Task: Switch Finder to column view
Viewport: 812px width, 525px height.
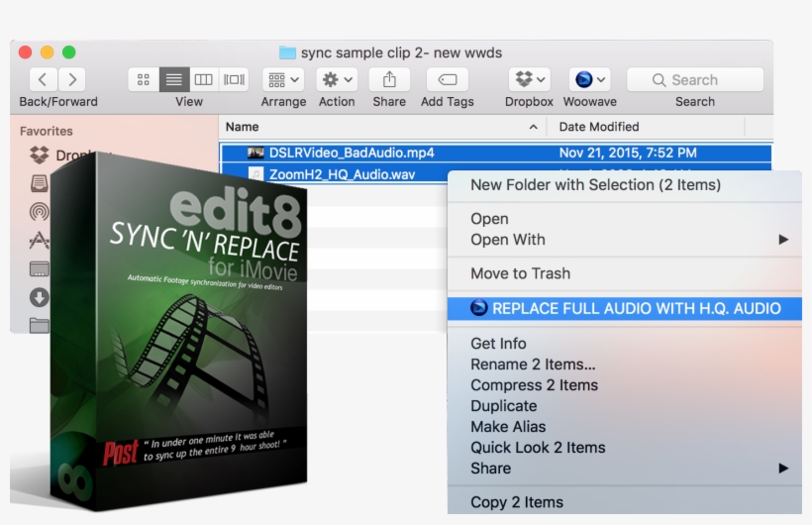Action: click(204, 80)
